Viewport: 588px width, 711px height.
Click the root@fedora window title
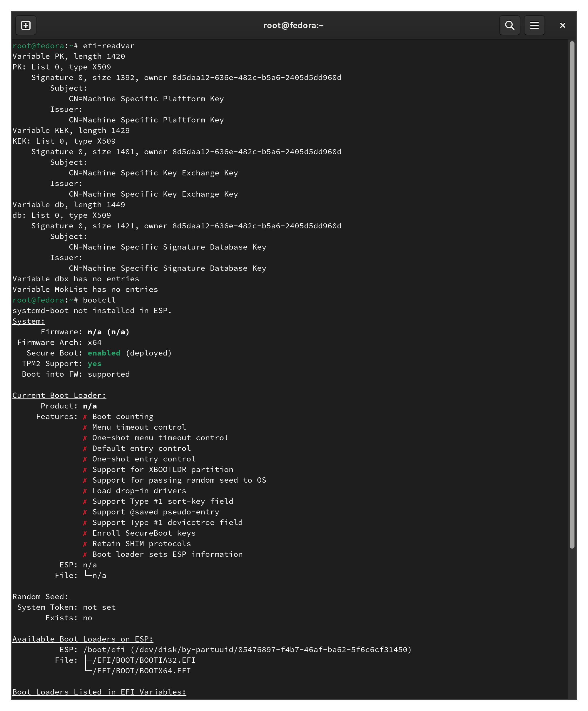[293, 25]
